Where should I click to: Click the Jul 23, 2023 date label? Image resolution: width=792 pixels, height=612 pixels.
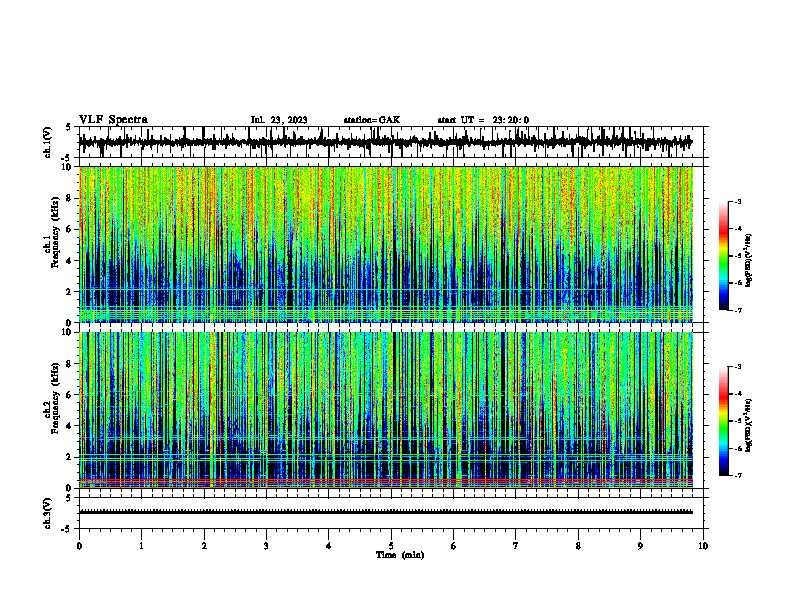(x=279, y=120)
